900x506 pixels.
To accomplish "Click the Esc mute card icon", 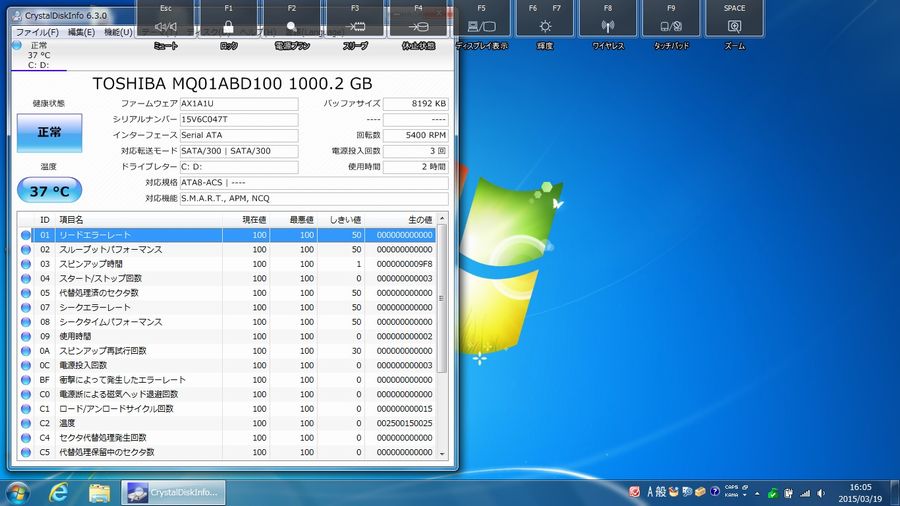I will [165, 26].
